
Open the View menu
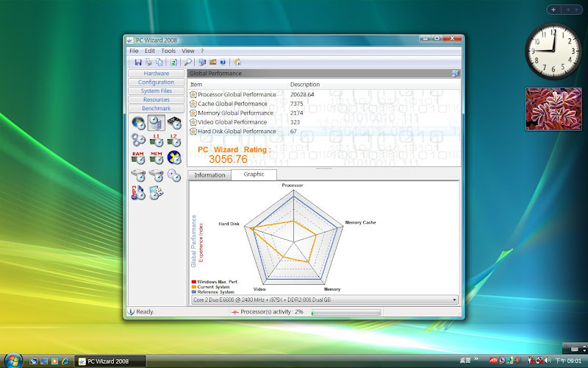pyautogui.click(x=188, y=51)
